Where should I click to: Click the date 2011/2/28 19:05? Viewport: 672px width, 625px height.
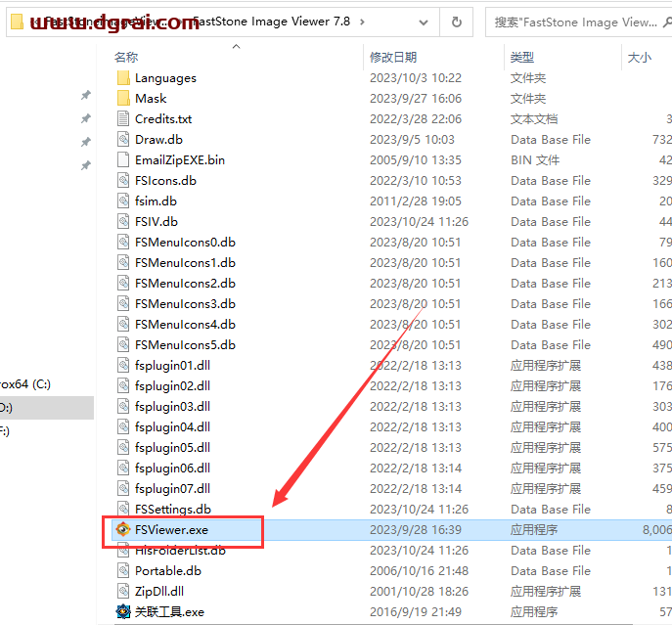416,201
